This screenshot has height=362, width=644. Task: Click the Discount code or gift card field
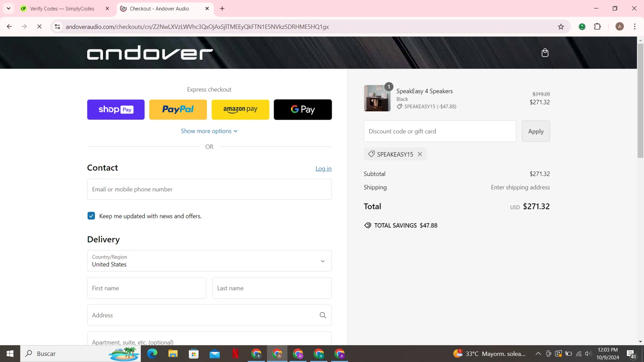(x=440, y=131)
